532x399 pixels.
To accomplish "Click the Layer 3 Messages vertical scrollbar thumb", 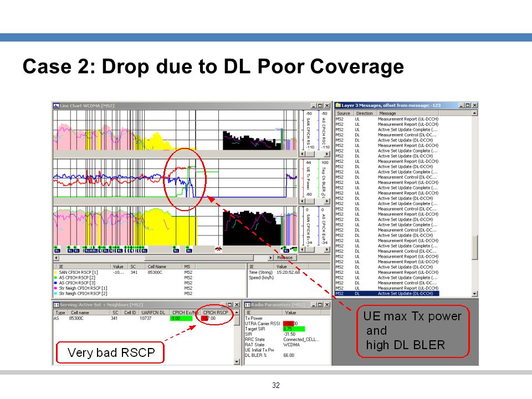I will [x=475, y=248].
